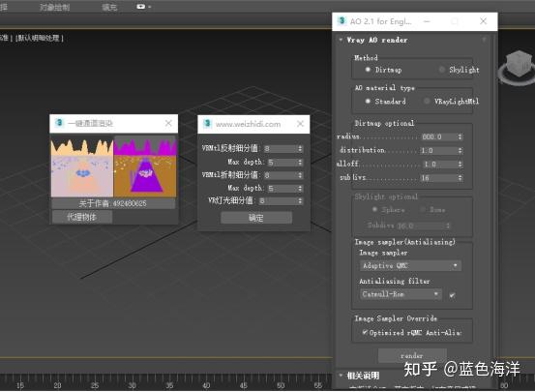The width and height of the screenshot is (535, 392).
Task: Select the Skylight method radio button
Action: [x=442, y=70]
